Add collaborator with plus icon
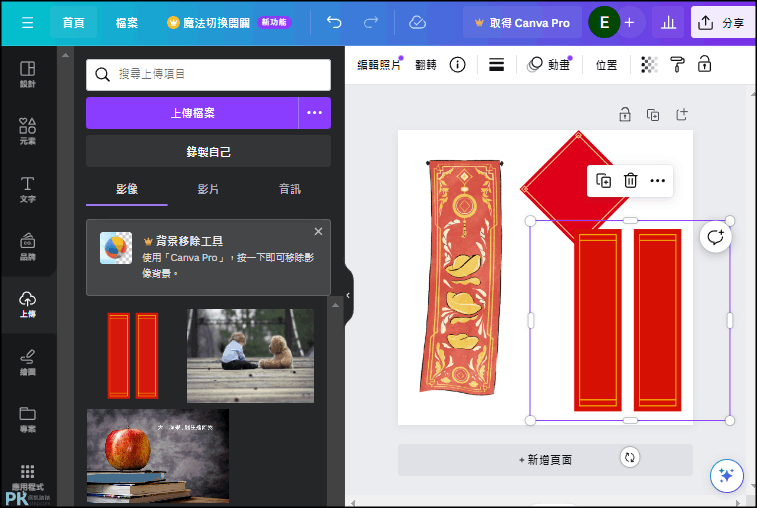The width and height of the screenshot is (757, 508). tap(629, 22)
